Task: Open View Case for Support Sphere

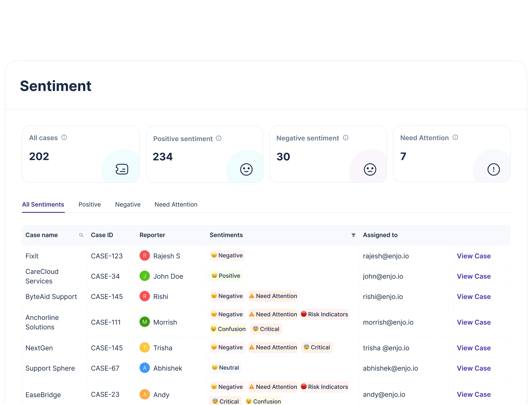Action: 474,368
